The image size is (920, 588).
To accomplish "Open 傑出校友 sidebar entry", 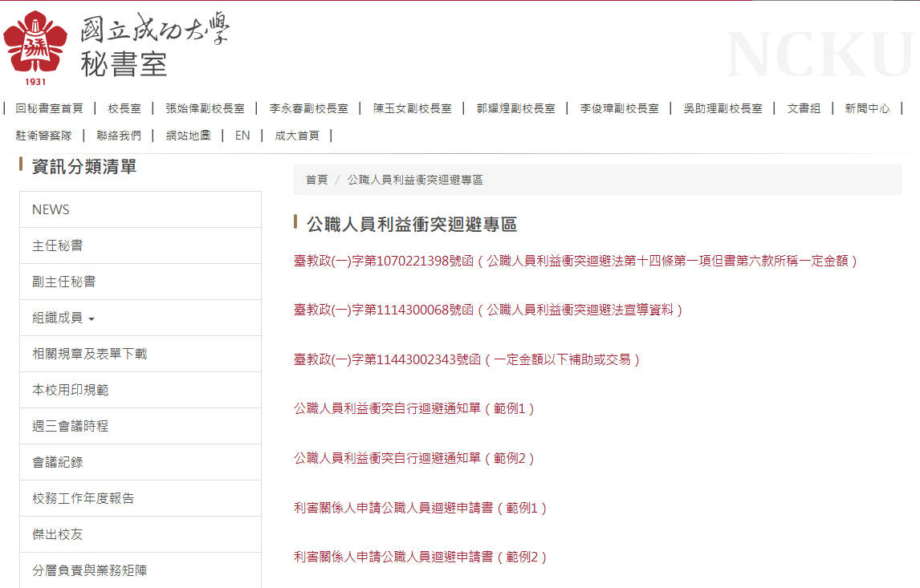I will (57, 534).
